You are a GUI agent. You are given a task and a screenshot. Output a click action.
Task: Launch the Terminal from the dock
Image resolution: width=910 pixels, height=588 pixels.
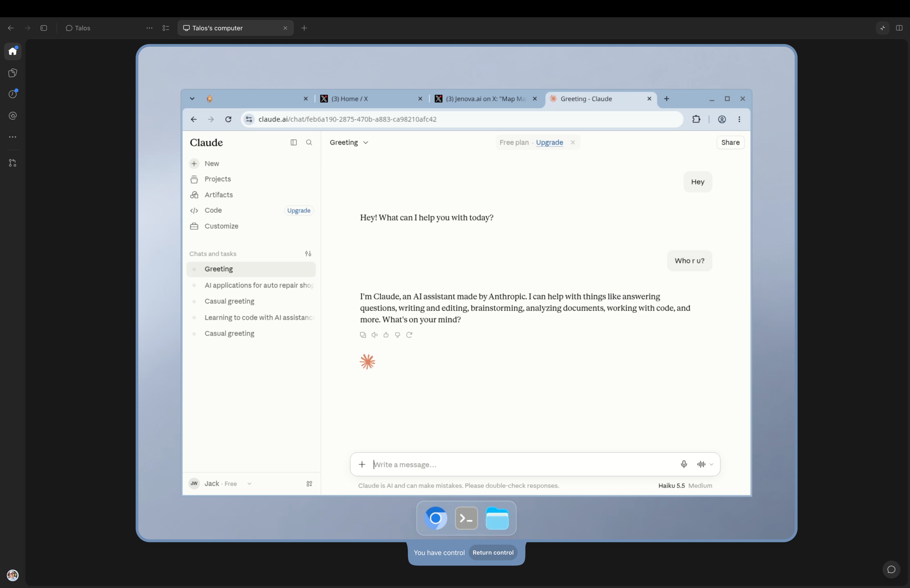coord(466,518)
